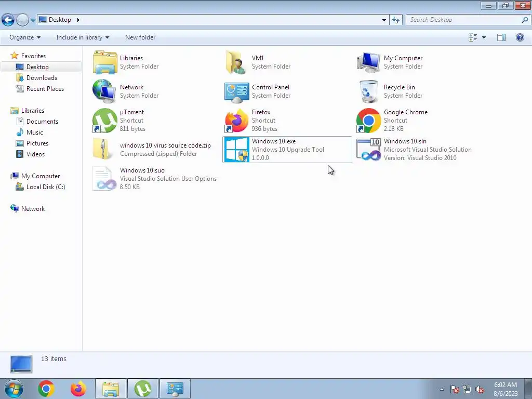
Task: Click the New folder button
Action: point(140,37)
